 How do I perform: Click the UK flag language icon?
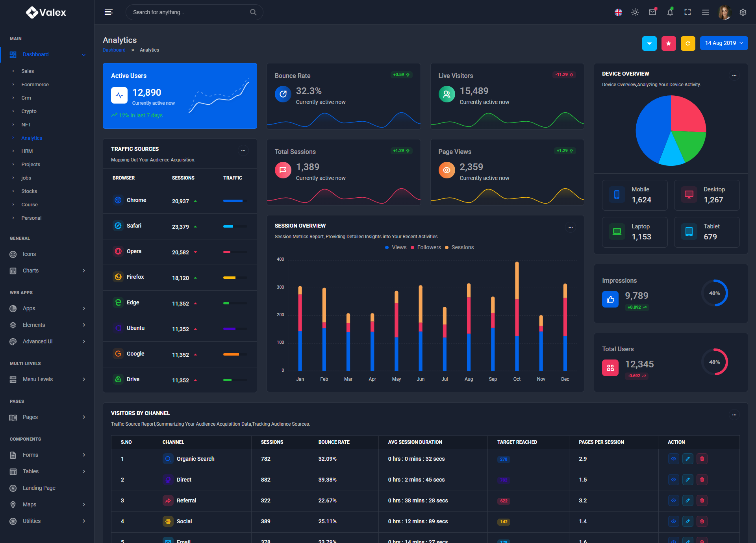(x=618, y=12)
